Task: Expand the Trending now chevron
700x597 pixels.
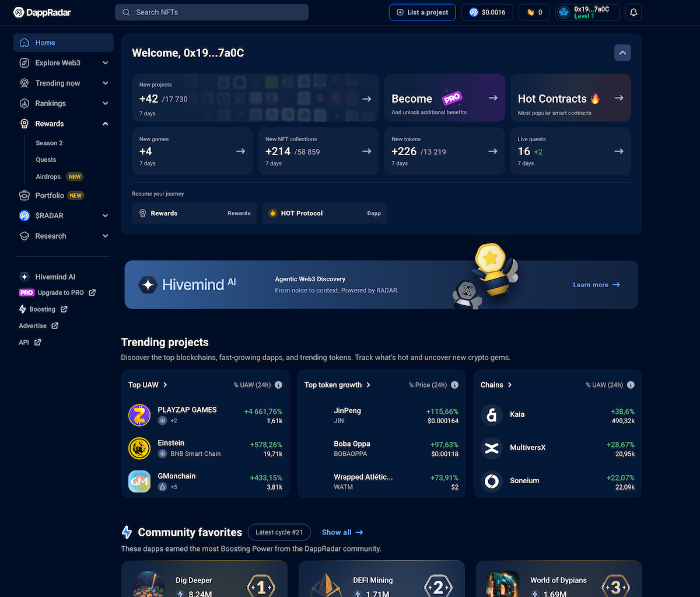Action: click(106, 83)
